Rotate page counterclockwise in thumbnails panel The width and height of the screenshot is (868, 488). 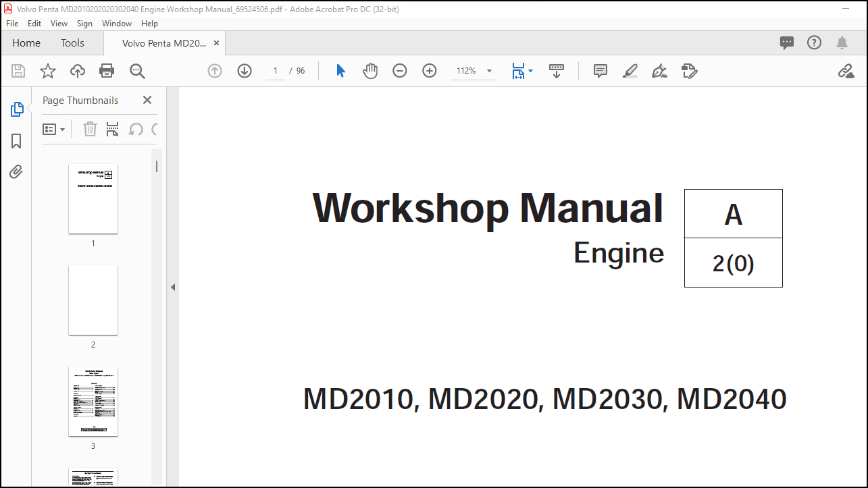(136, 129)
